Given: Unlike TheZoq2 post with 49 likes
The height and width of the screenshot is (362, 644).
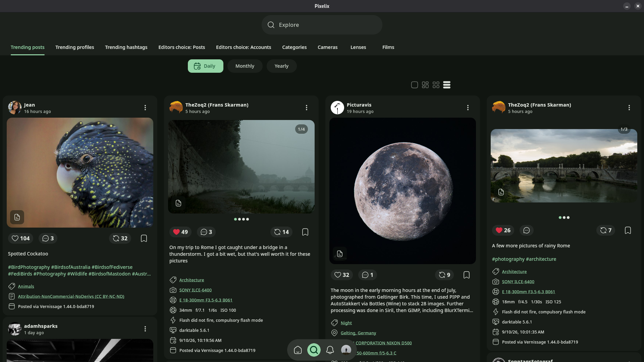Looking at the screenshot, I should coord(180,232).
